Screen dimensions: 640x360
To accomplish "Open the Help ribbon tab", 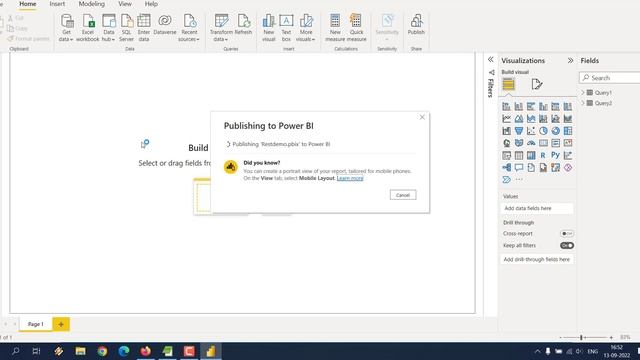I will (x=151, y=4).
